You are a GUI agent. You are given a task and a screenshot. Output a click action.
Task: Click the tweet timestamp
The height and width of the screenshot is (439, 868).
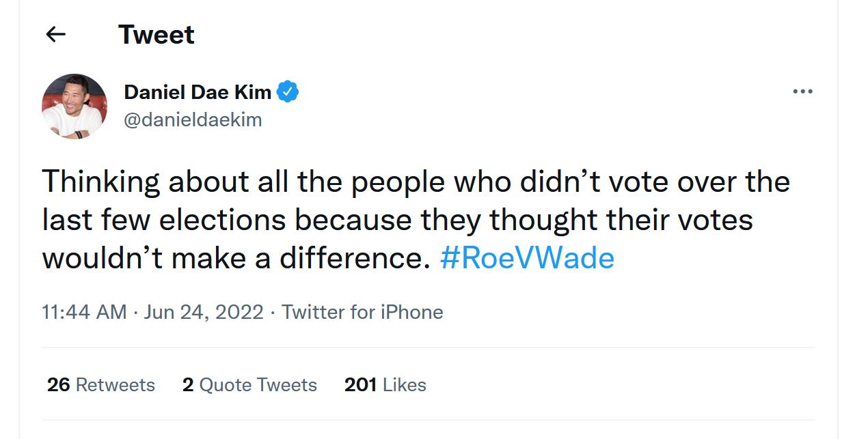coord(86,312)
